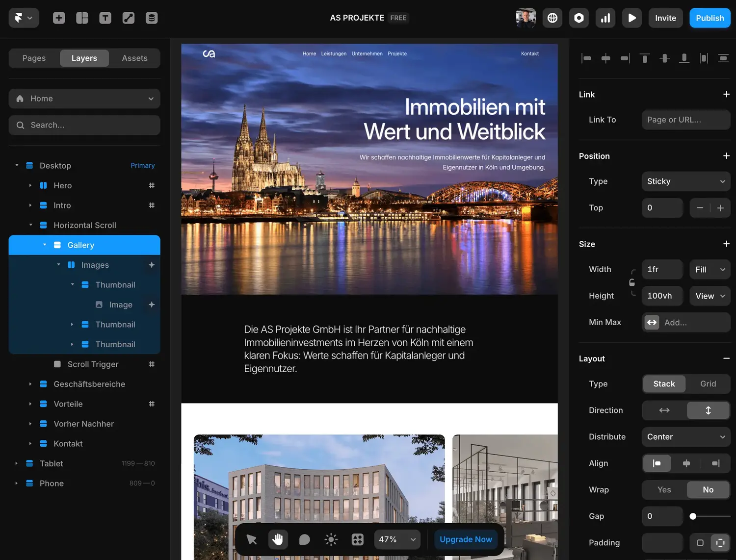Select the Text tool
This screenshot has width=736, height=560.
click(105, 18)
